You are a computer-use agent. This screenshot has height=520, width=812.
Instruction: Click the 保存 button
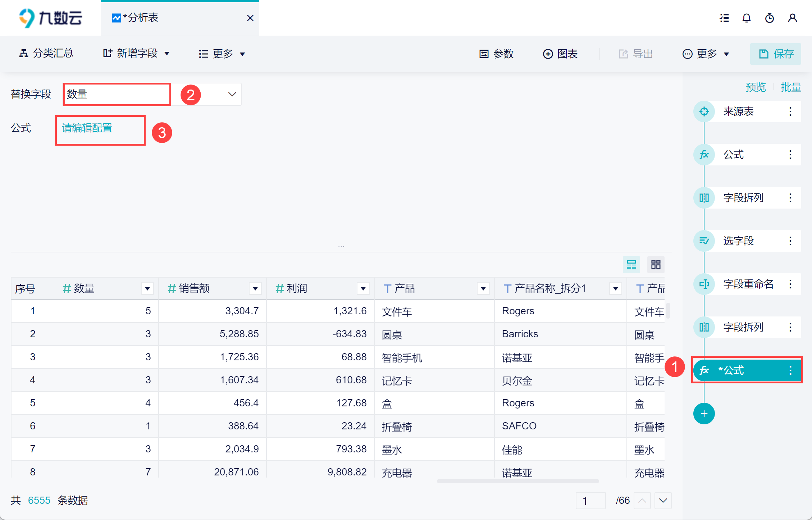(x=776, y=54)
